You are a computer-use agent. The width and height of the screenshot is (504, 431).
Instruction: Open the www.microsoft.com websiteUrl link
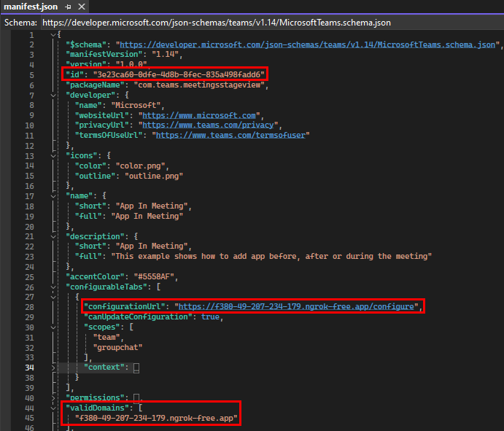pos(199,115)
